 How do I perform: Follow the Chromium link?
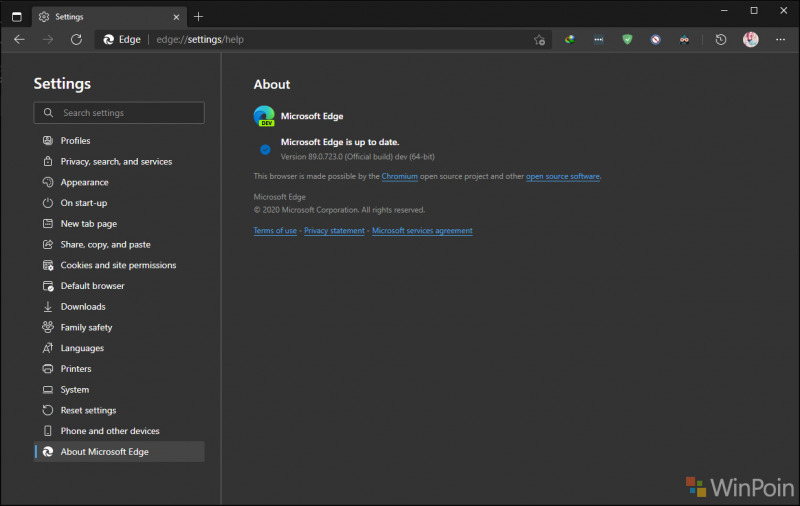[x=399, y=176]
